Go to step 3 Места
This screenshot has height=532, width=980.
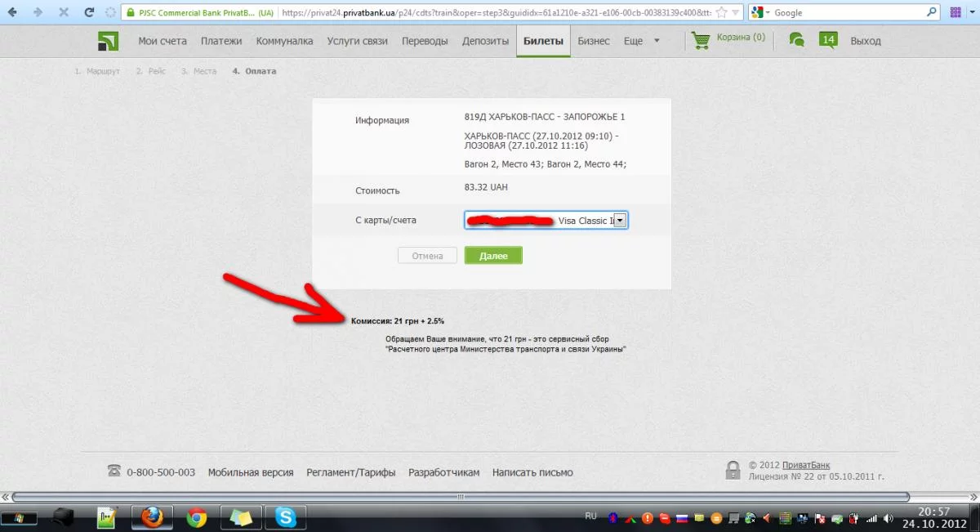click(199, 71)
